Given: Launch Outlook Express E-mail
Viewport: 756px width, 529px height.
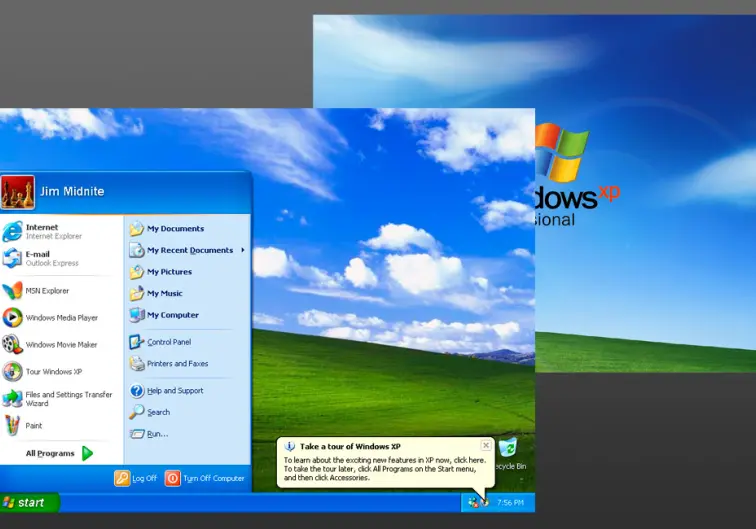Looking at the screenshot, I should pyautogui.click(x=40, y=259).
